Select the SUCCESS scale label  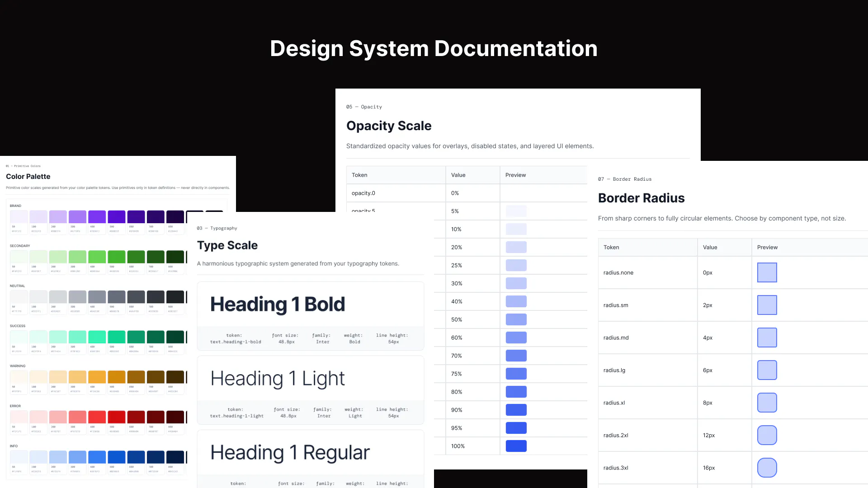pos(18,326)
